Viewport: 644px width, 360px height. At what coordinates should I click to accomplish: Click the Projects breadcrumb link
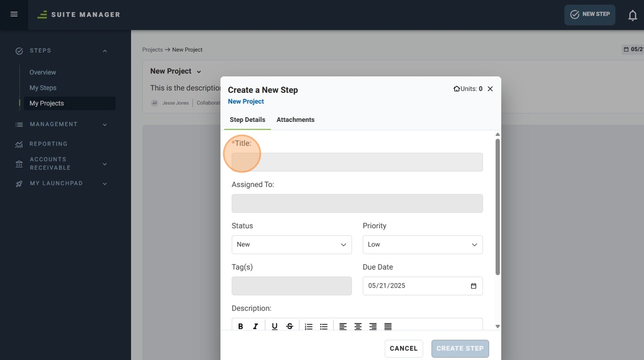[152, 49]
